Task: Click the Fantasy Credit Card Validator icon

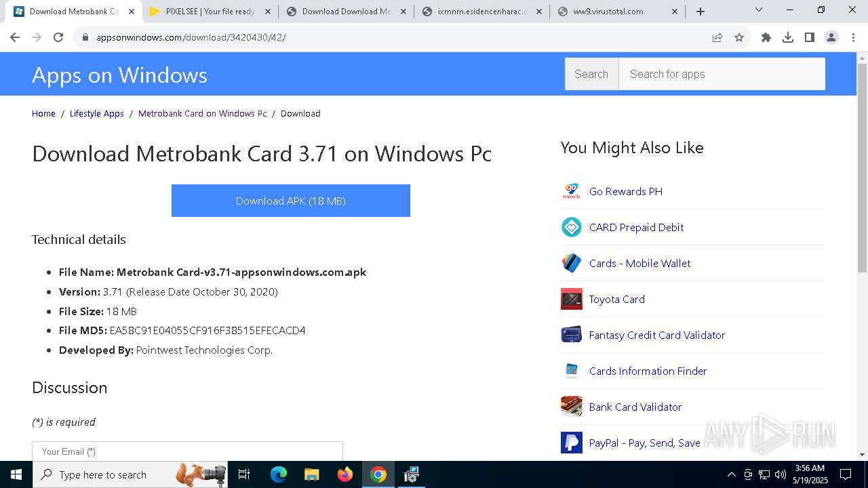Action: point(572,335)
